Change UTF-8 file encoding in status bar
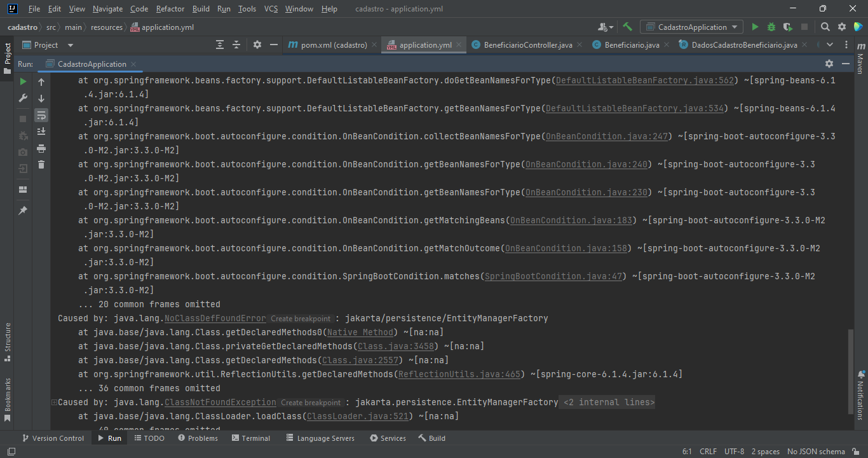The image size is (868, 458). coord(734,452)
